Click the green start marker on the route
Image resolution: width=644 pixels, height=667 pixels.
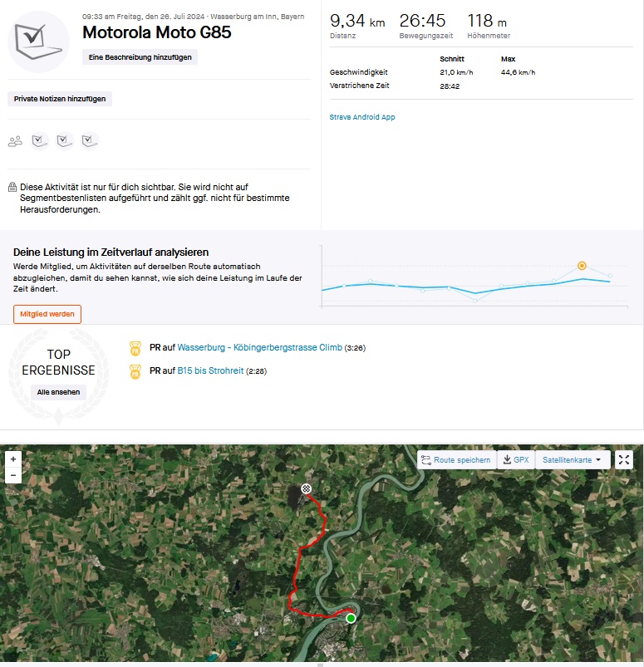(x=351, y=618)
